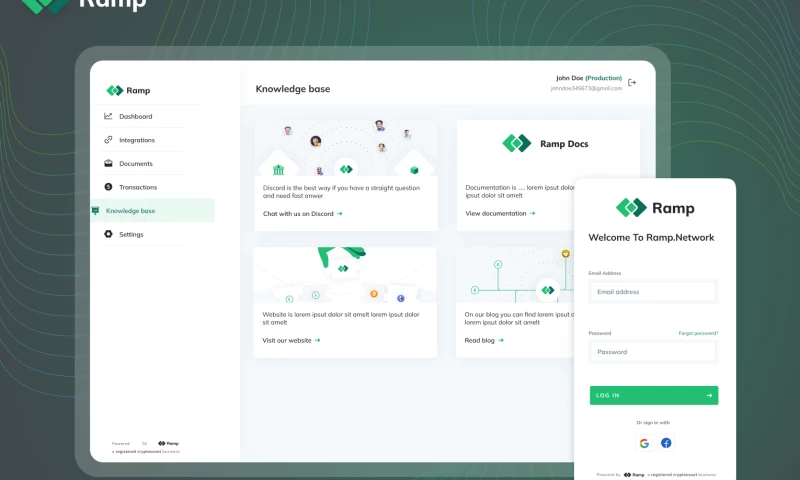Click the Dashboard chart icon in sidebar
The image size is (800, 480).
(108, 116)
